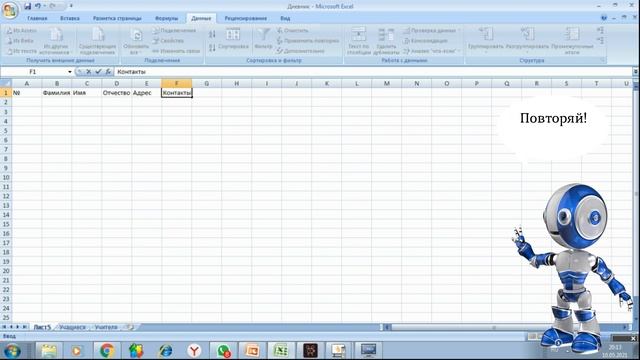Image resolution: width=640 pixels, height=360 pixels.
Task: Click the formula bar containing Контакты
Action: [373, 72]
